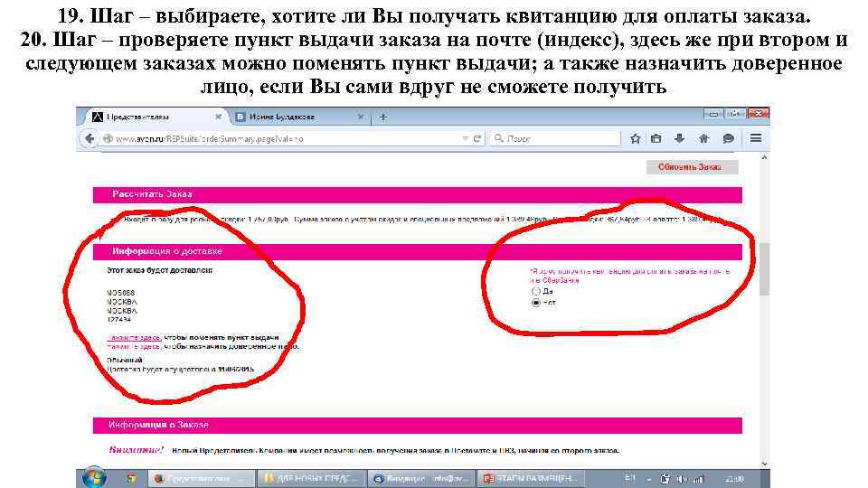
Task: Click link to change the pickup point
Action: coord(134,337)
